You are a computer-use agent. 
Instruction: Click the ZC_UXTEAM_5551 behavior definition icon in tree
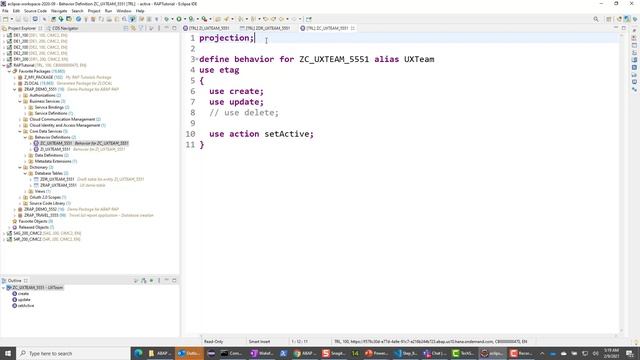36,143
